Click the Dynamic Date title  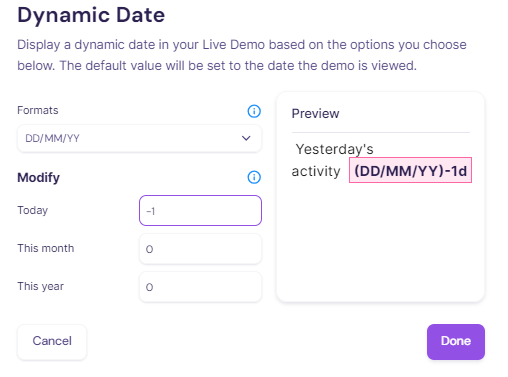91,15
